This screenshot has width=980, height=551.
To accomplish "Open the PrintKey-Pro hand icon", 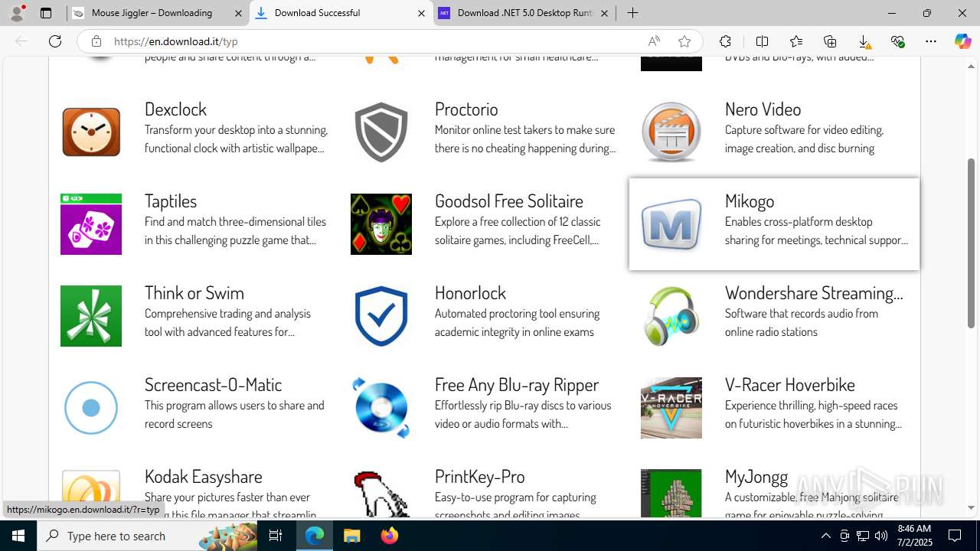I will tap(381, 493).
